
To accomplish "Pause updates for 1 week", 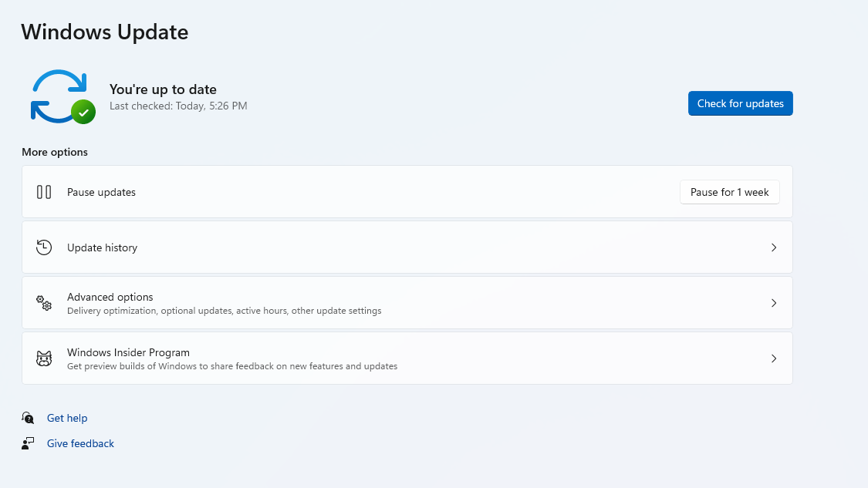I will [729, 192].
